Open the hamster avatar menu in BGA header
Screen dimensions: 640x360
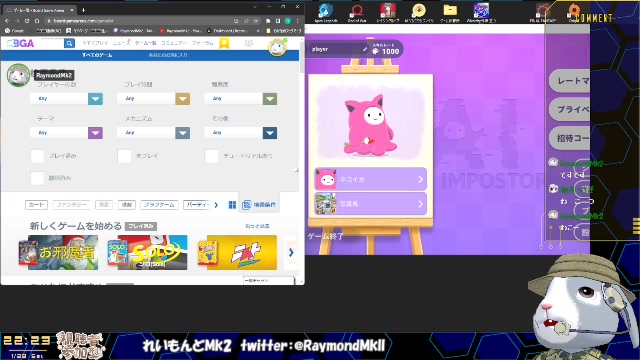[x=277, y=47]
